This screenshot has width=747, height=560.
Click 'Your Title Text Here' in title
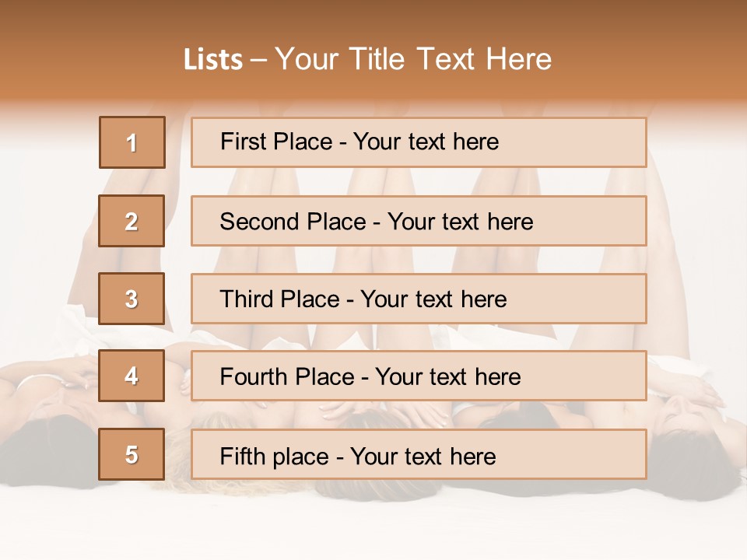[x=413, y=59]
